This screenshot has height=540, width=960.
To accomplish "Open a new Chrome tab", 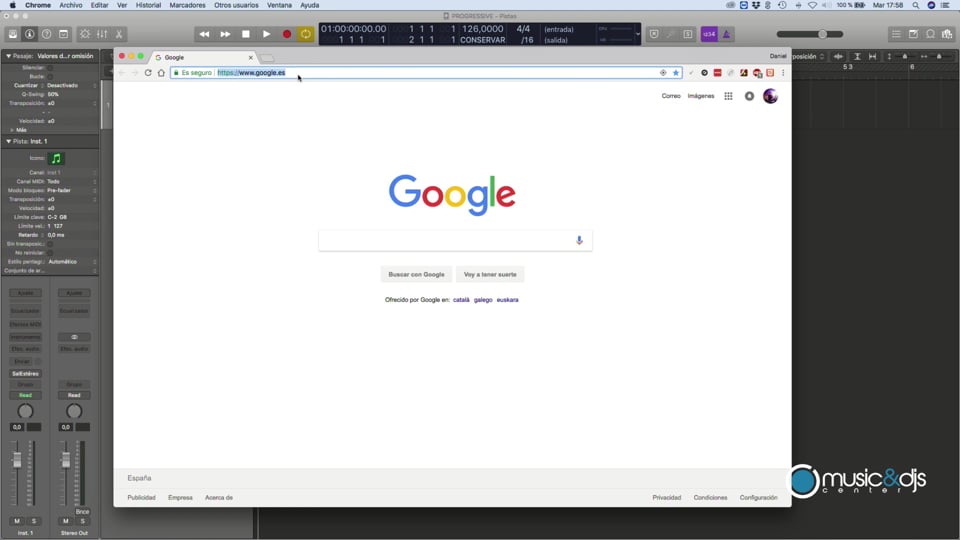I will click(x=268, y=58).
